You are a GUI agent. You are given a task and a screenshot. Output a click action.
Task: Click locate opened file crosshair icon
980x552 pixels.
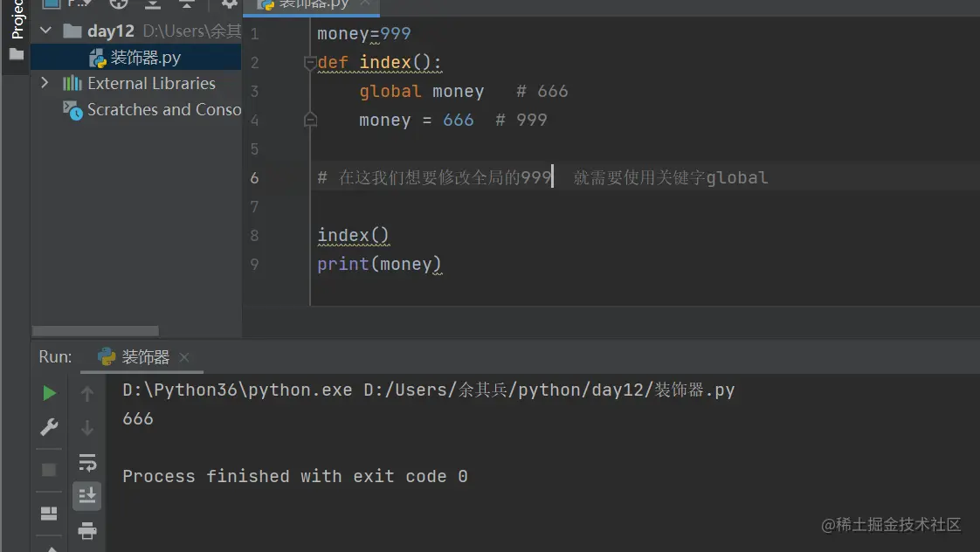coord(118,3)
